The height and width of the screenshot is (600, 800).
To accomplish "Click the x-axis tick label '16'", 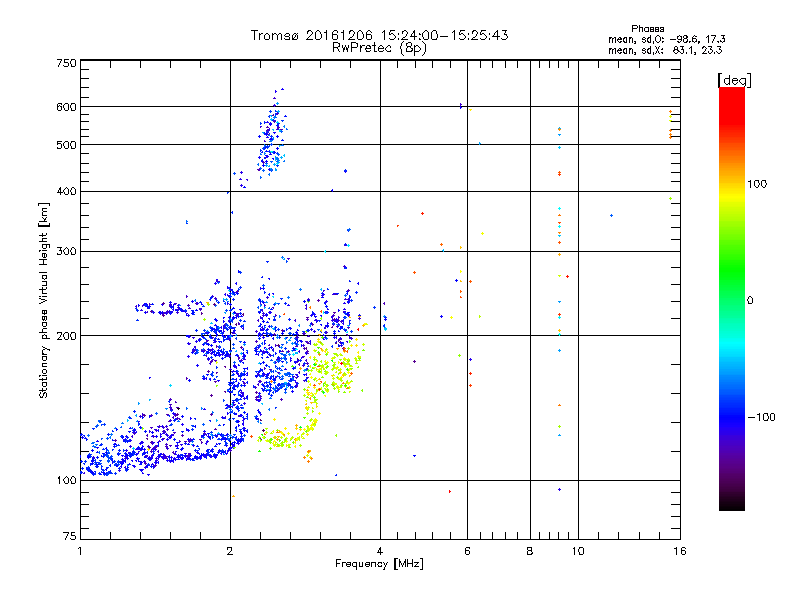I will pyautogui.click(x=680, y=551).
